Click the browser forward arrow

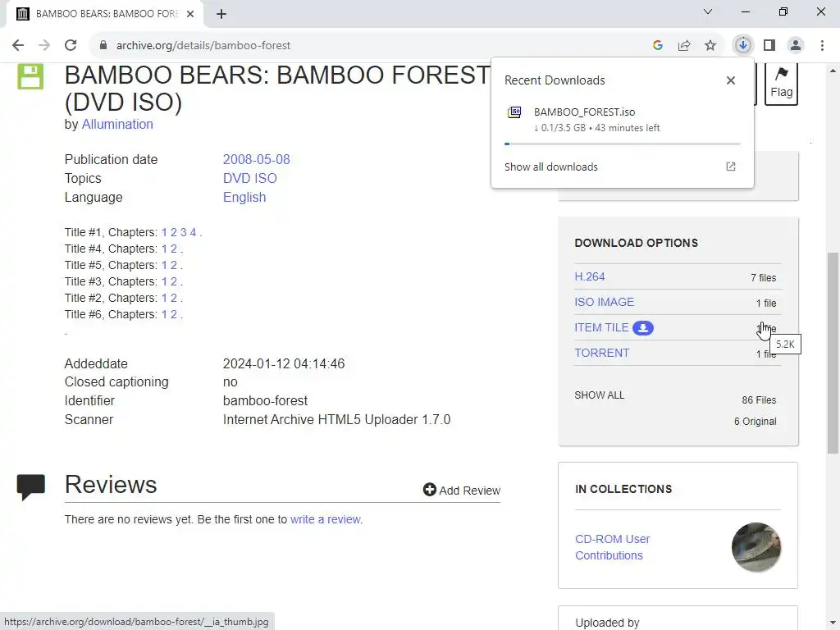(x=44, y=46)
